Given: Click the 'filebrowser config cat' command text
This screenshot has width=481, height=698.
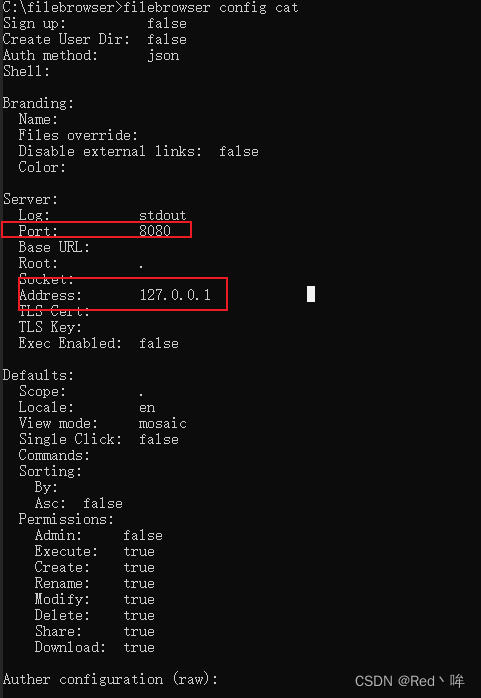Looking at the screenshot, I should click(211, 8).
